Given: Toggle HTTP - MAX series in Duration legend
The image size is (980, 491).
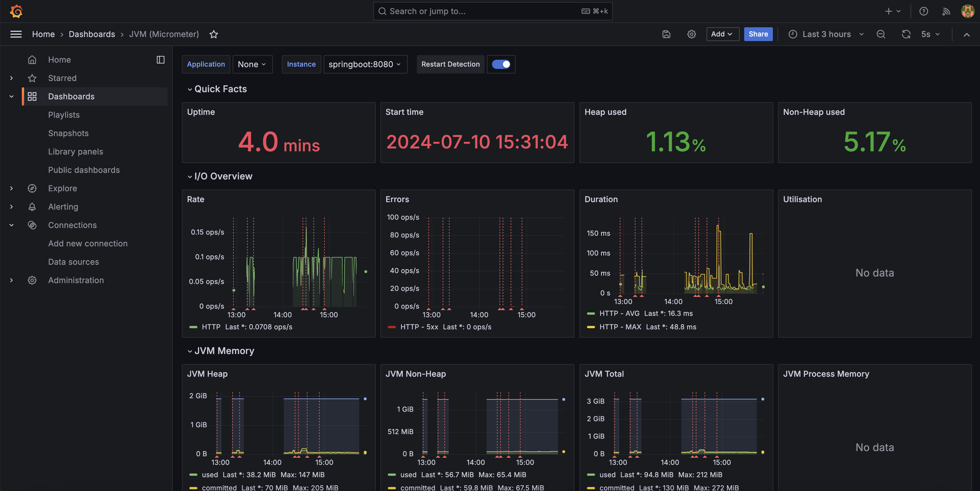Looking at the screenshot, I should pyautogui.click(x=620, y=326).
